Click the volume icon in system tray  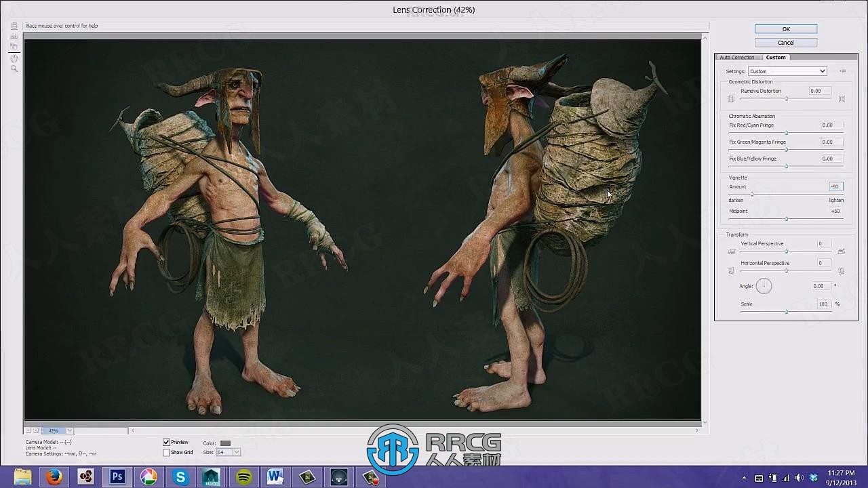pyautogui.click(x=800, y=478)
